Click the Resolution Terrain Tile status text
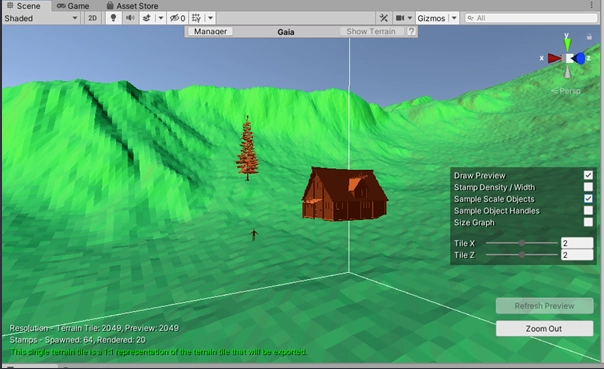The width and height of the screenshot is (604, 369). (x=94, y=328)
